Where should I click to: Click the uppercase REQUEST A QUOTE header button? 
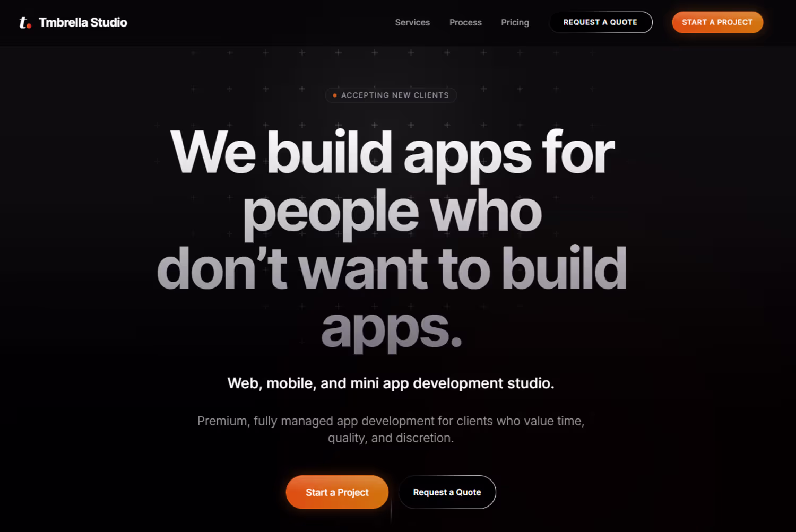tap(600, 22)
